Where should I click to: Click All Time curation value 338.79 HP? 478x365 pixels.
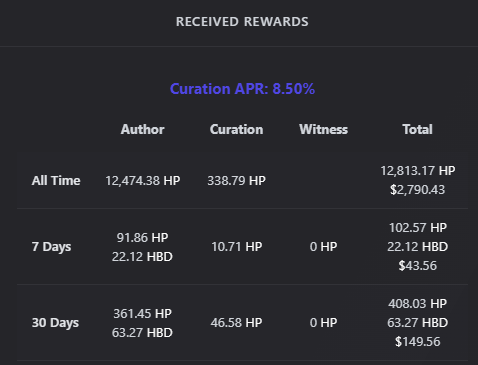tap(237, 181)
